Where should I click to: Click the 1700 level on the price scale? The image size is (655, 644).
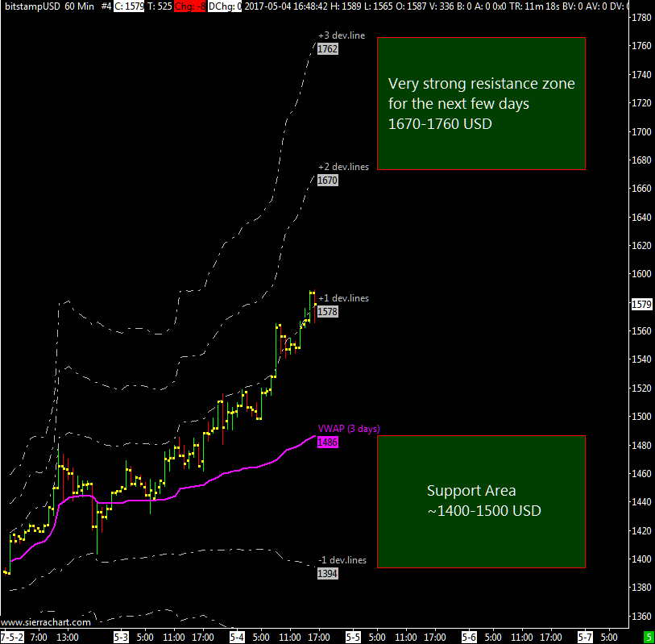pyautogui.click(x=641, y=131)
